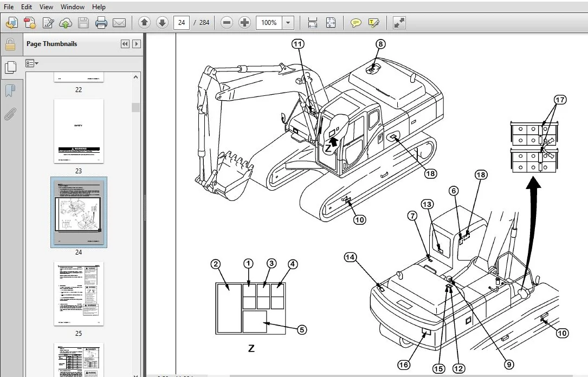588x377 pixels.
Task: Click the Open file toolbar icon
Action: [x=12, y=23]
